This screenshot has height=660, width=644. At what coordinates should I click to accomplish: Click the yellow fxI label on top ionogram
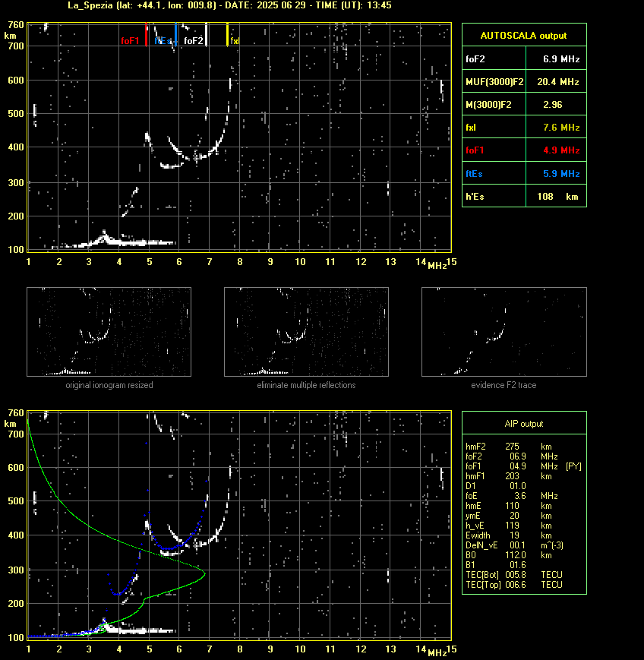[235, 41]
